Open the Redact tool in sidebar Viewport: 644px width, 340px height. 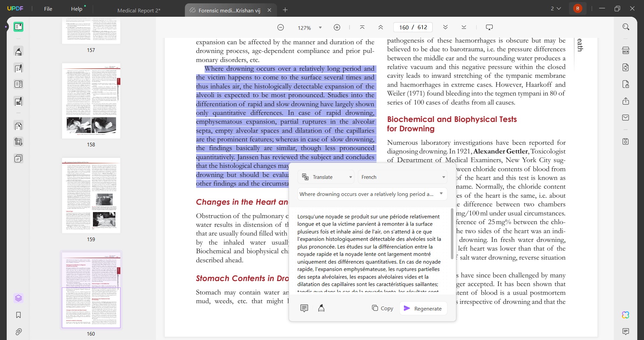coord(18,101)
